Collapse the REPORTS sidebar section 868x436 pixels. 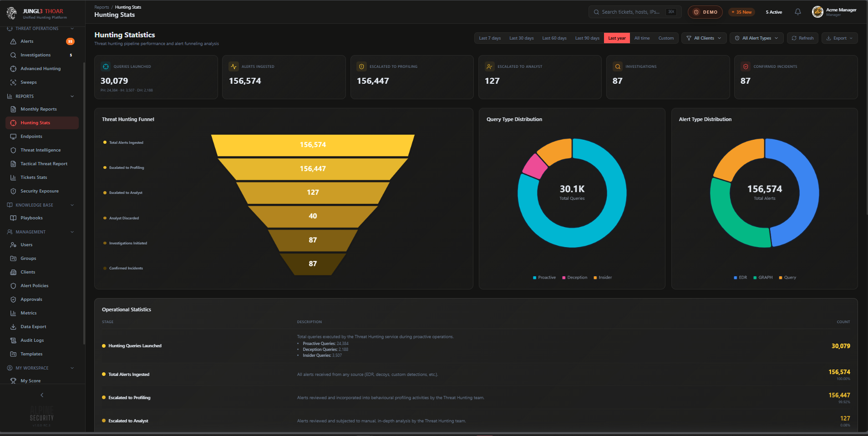[x=72, y=96]
